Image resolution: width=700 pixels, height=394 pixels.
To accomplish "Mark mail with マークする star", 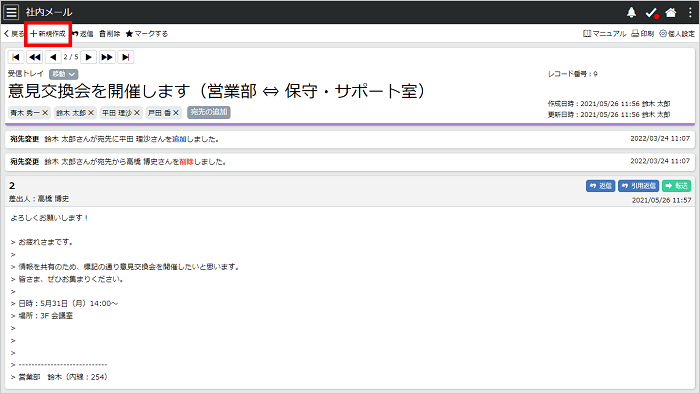I will (x=147, y=33).
